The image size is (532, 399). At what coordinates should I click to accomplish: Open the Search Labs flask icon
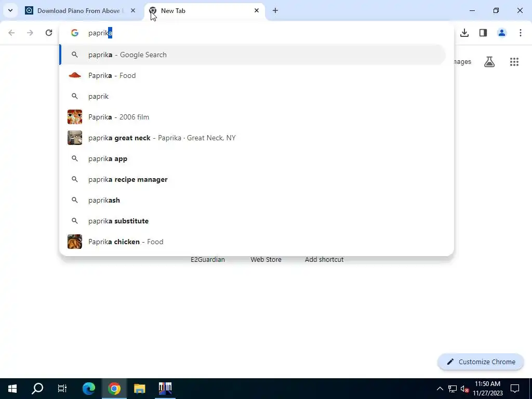[x=489, y=62]
